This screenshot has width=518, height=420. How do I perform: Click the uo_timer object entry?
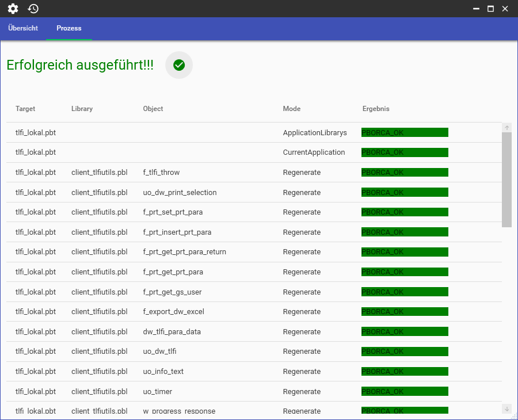pos(157,392)
